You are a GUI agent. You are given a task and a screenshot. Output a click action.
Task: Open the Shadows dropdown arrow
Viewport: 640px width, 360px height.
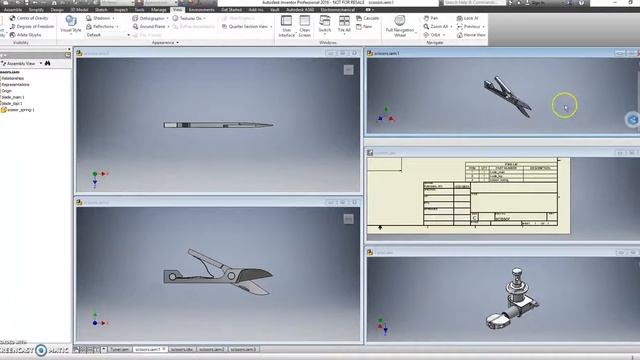(x=113, y=18)
